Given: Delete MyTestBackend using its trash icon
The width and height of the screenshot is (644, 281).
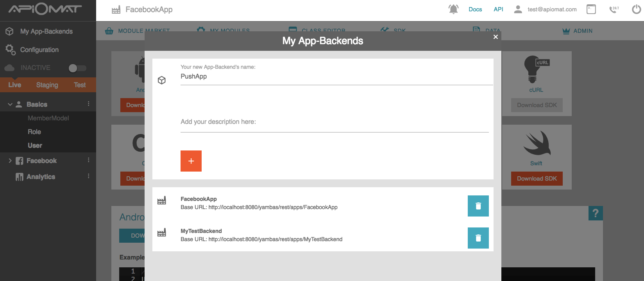Looking at the screenshot, I should click(478, 238).
